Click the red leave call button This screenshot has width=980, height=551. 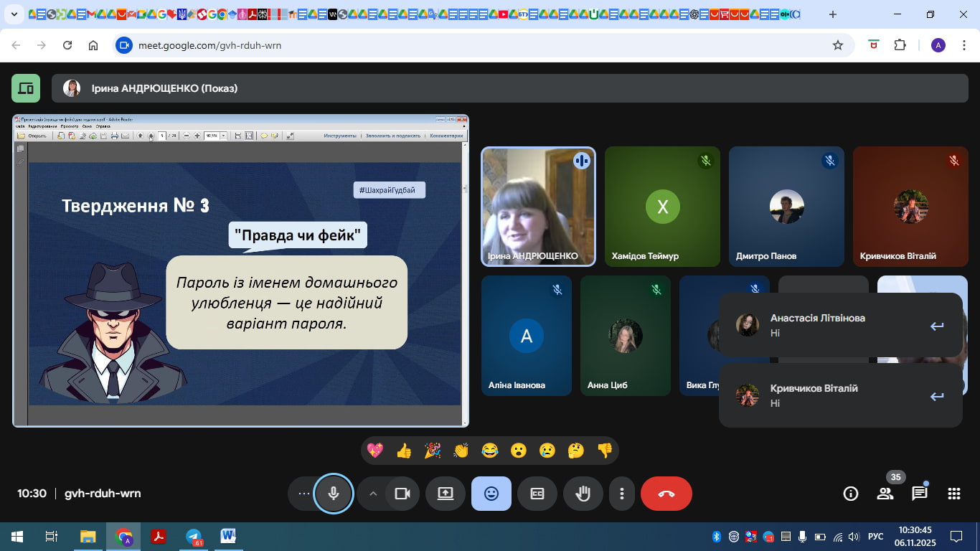(666, 494)
